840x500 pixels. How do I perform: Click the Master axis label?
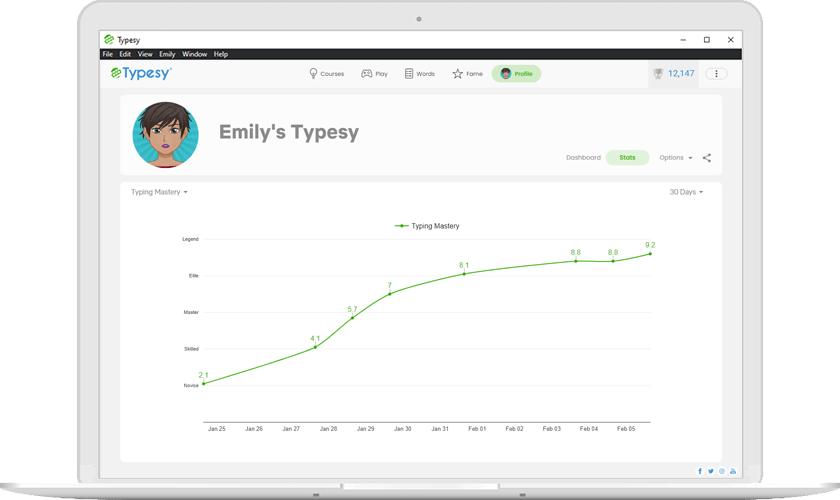pyautogui.click(x=191, y=312)
